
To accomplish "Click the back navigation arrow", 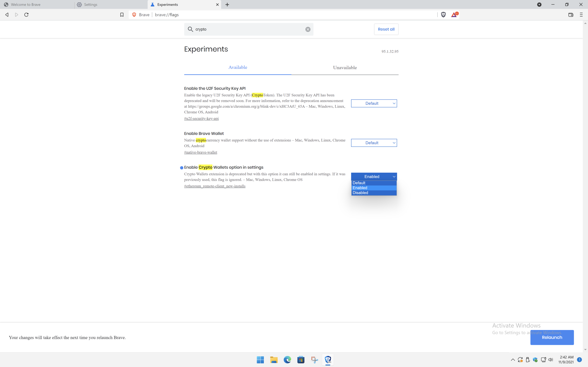I will [6, 15].
